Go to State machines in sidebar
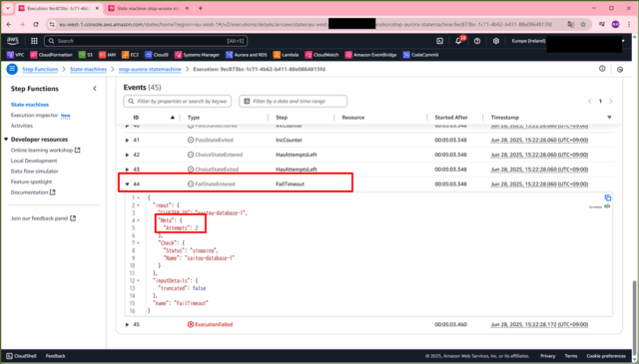Screen dimensions: 639x364 pos(30,105)
